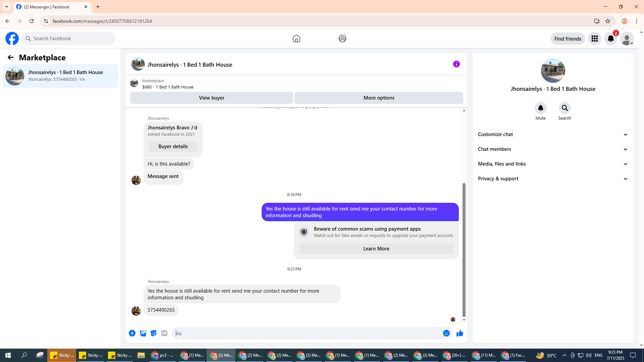Switch to Messenger | Facebook browser tab
644x362 pixels.
(52, 7)
